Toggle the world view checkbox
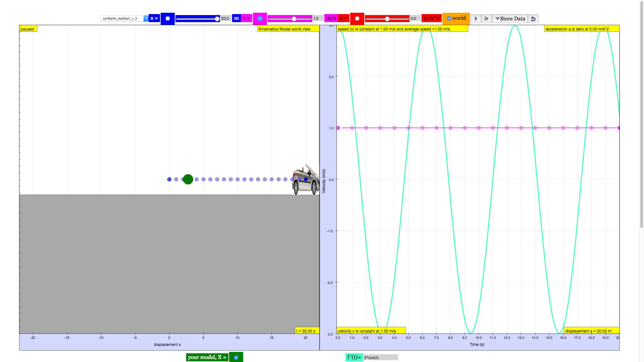This screenshot has width=644, height=362. (449, 18)
